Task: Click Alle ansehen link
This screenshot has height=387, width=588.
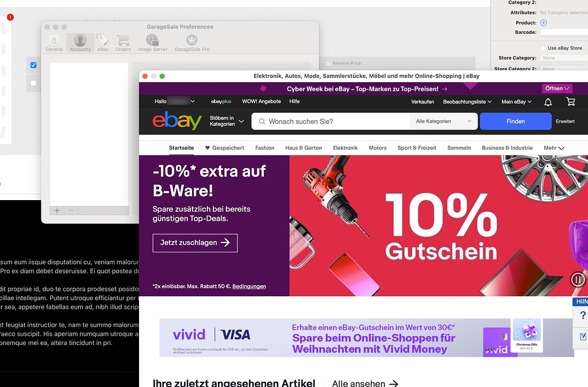Action: (x=365, y=383)
